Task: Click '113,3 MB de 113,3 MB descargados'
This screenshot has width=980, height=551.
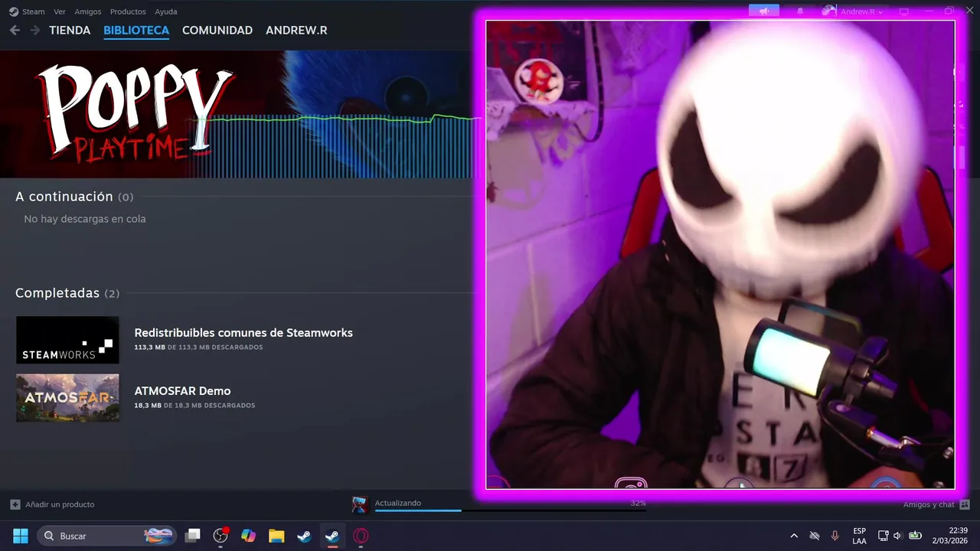Action: 198,347
